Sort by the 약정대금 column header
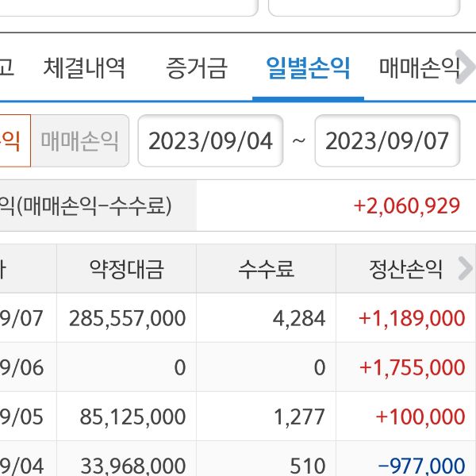 [126, 270]
